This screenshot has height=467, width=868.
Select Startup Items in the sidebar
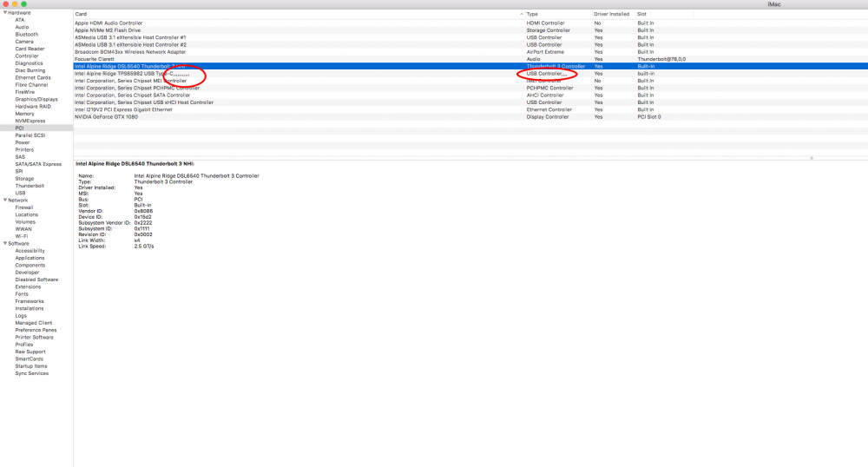pos(31,365)
